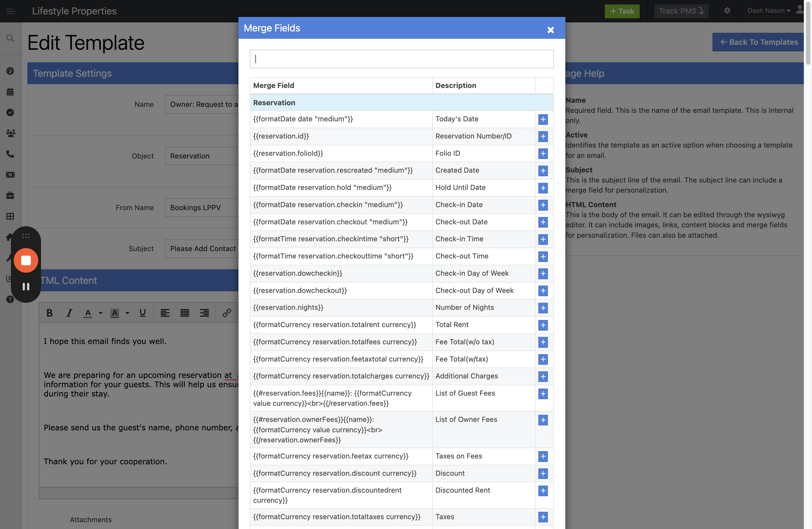This screenshot has height=529, width=812.
Task: Toggle underline in the editor toolbar
Action: [143, 313]
